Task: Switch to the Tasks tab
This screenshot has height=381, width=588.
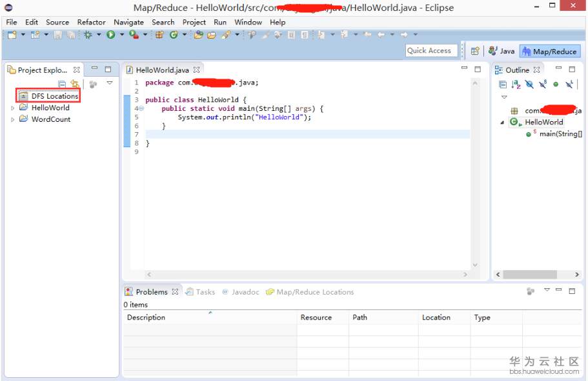Action: pyautogui.click(x=201, y=292)
